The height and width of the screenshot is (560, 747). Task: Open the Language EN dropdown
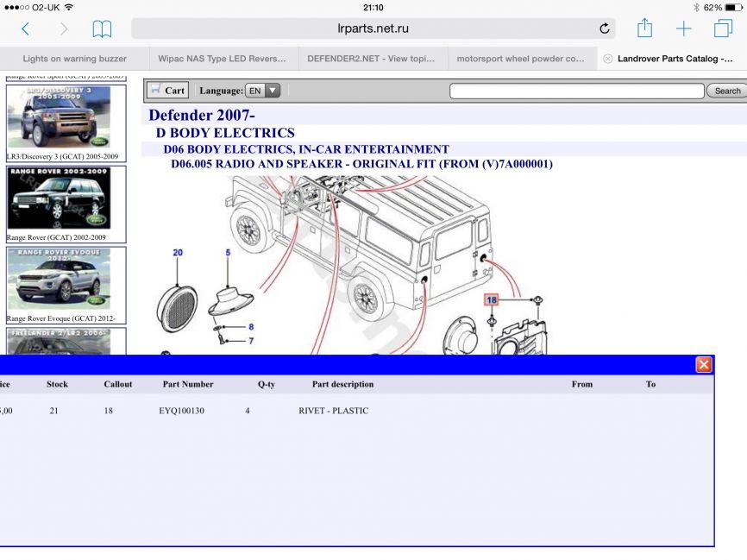(x=262, y=91)
